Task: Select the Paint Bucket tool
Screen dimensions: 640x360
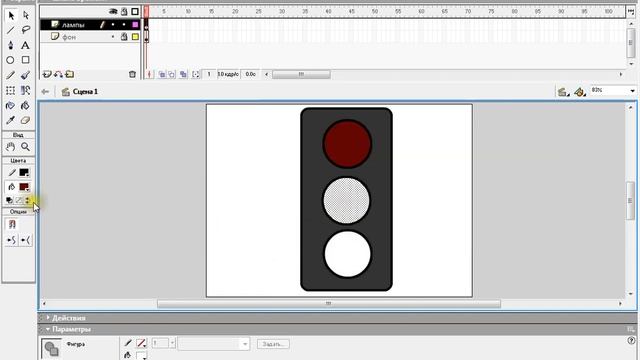Action: click(25, 106)
